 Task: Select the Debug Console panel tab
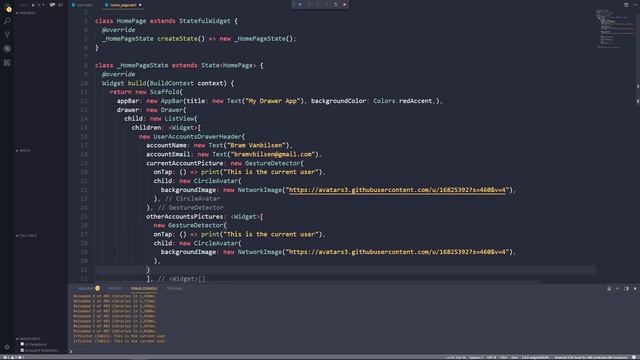point(144,289)
